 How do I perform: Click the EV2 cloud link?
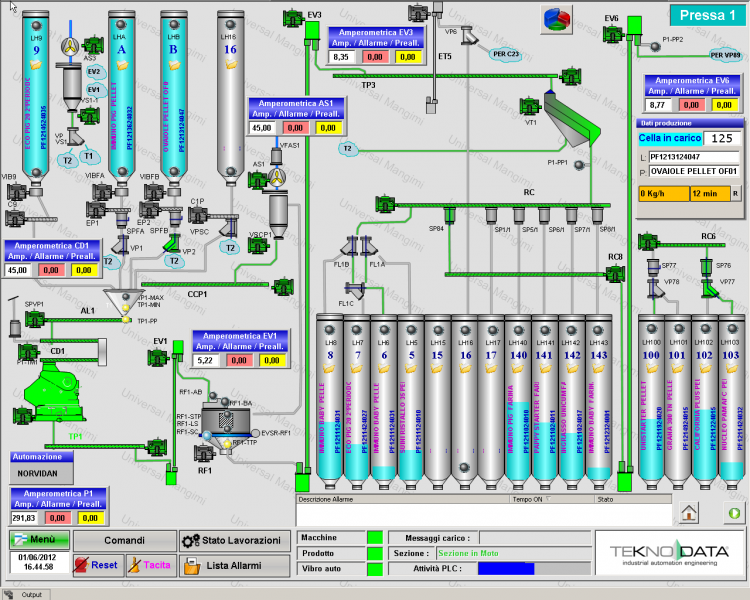[94, 72]
